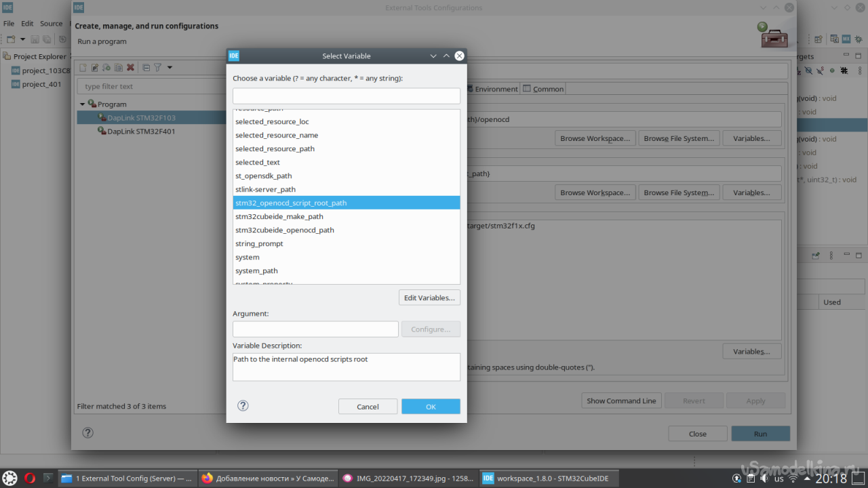Screen dimensions: 868x488
Task: Select the selected_resource_path variable
Action: [x=347, y=148]
